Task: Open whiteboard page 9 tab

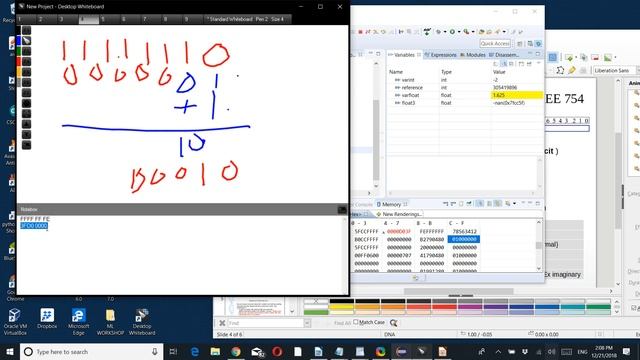Action: [193, 19]
